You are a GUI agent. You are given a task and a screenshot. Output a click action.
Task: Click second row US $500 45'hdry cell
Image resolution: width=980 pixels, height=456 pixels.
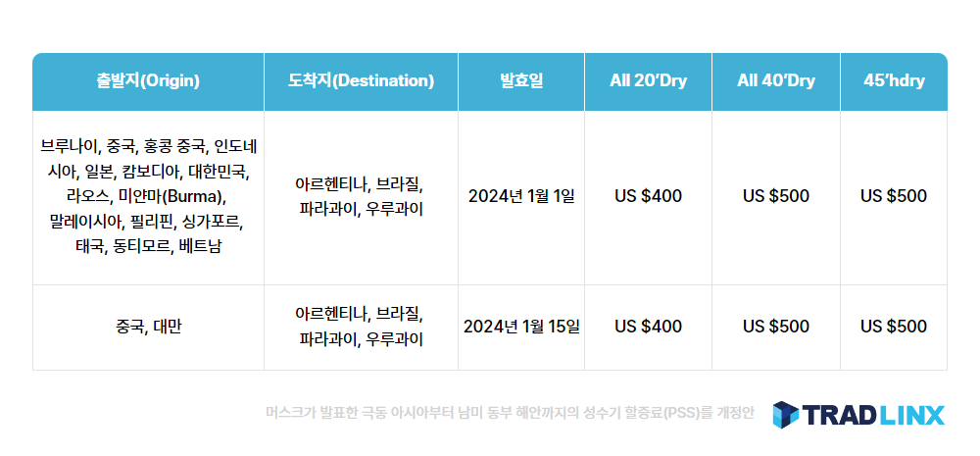coord(894,328)
